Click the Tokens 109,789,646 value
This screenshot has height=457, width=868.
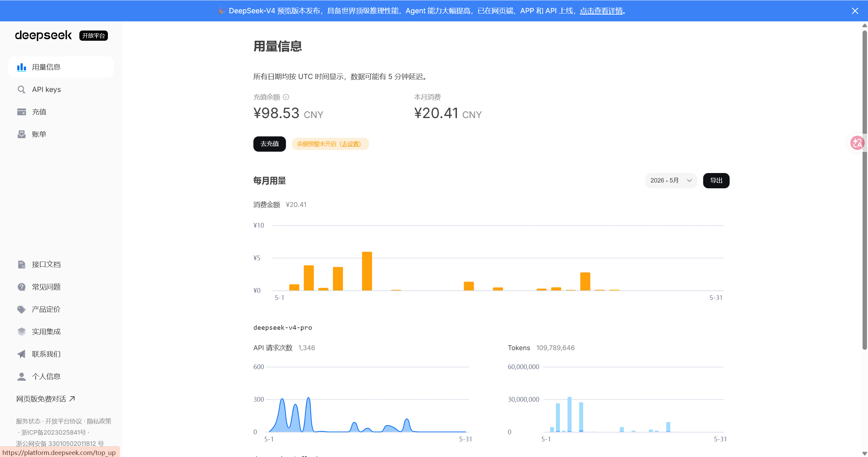click(x=555, y=348)
